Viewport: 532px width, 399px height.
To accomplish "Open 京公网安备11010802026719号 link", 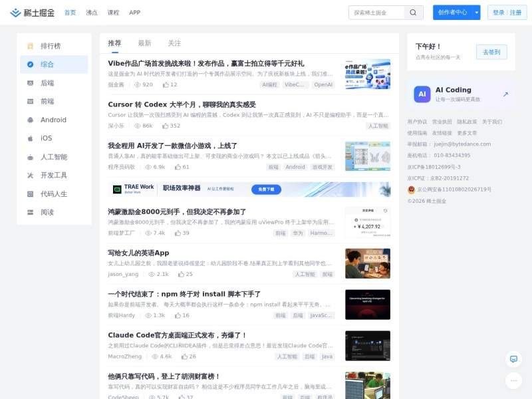I will coord(454,190).
